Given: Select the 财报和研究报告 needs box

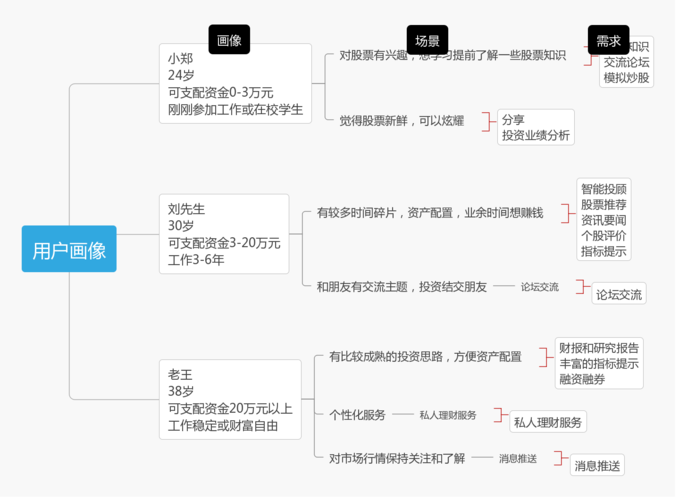Looking at the screenshot, I should coord(599,363).
